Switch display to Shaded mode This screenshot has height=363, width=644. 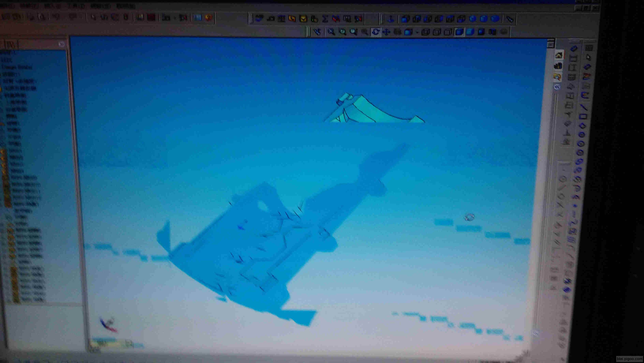[x=471, y=32]
